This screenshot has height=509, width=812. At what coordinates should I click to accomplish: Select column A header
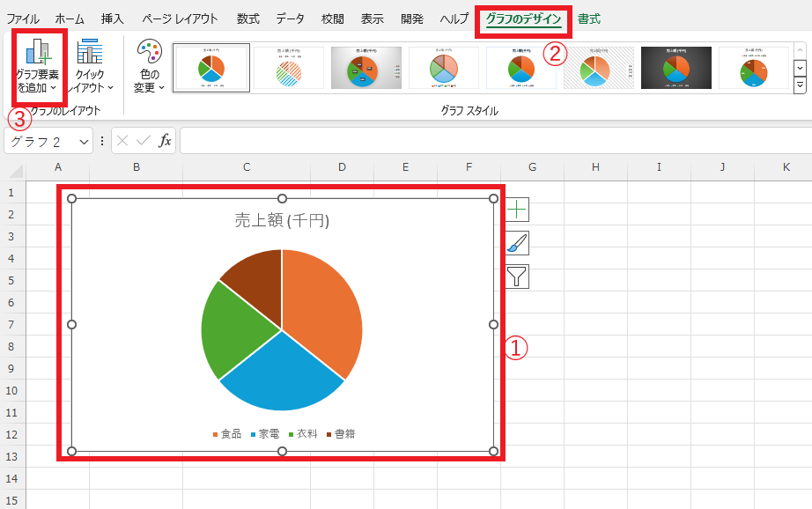pos(58,167)
